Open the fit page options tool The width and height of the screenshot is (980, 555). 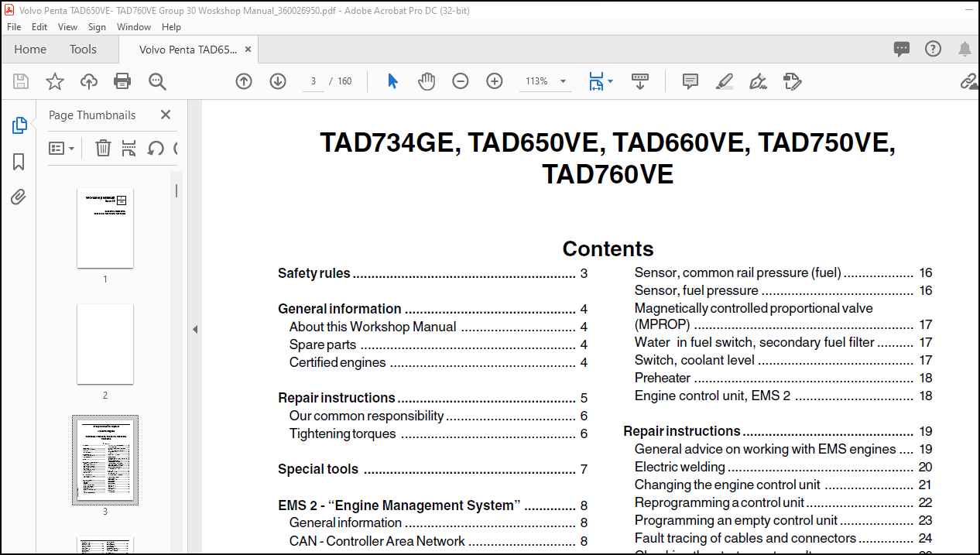596,81
